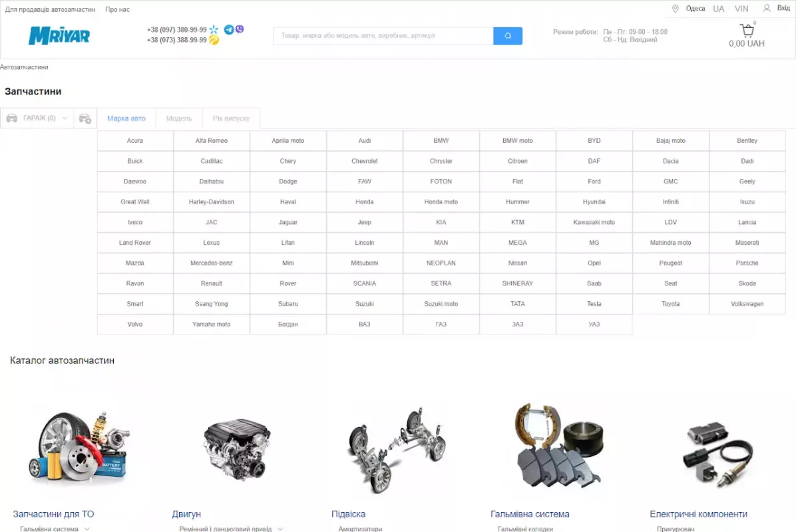796x532 pixels.
Task: Click the location pin icon near Одеса
Action: click(676, 9)
